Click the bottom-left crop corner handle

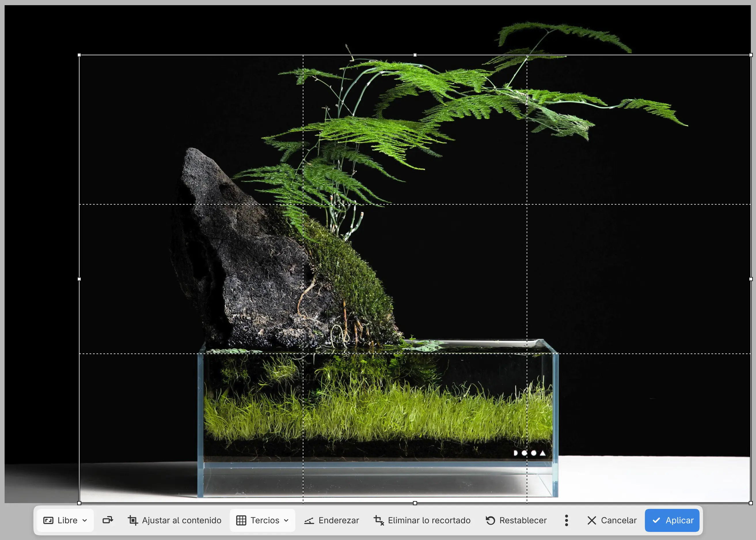(x=79, y=503)
